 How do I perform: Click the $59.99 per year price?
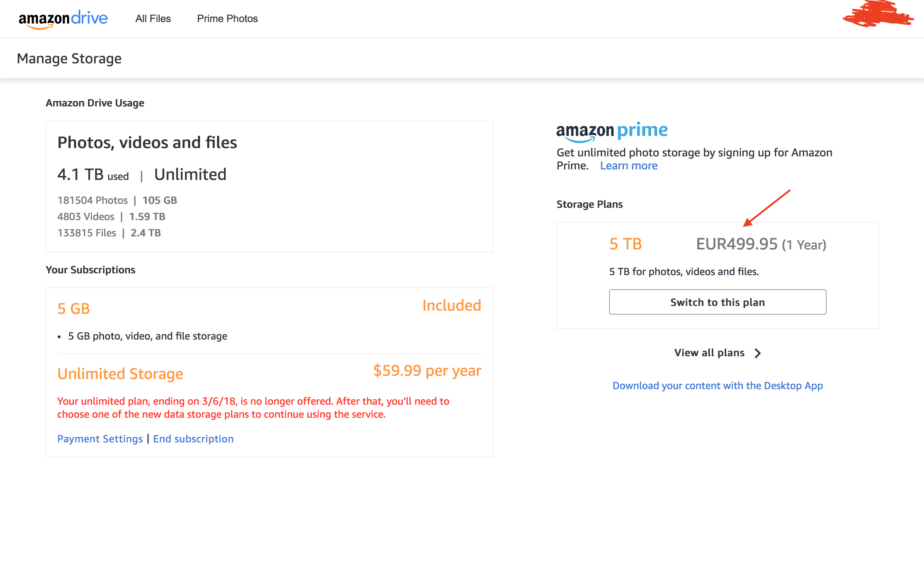point(427,371)
